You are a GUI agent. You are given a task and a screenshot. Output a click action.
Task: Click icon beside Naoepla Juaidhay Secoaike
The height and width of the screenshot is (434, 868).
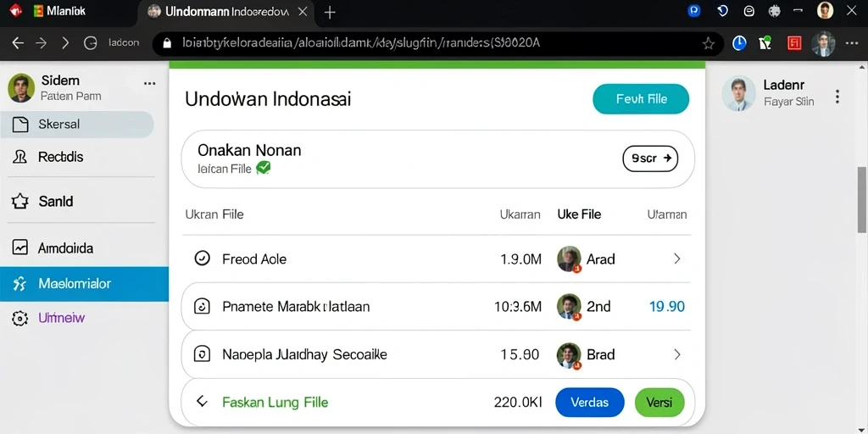click(202, 354)
